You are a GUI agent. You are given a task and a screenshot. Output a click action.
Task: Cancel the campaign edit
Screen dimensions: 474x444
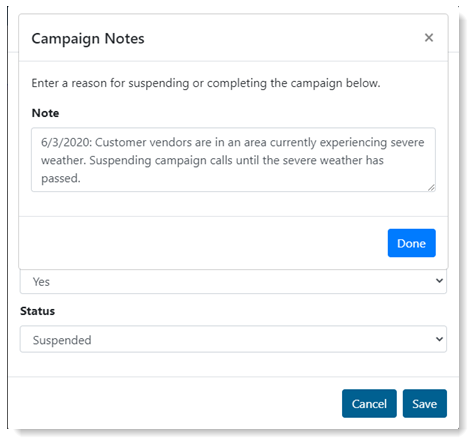click(x=369, y=403)
